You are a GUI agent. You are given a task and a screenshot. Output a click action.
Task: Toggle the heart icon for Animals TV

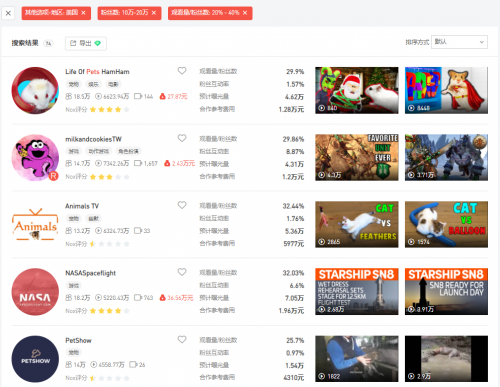click(x=182, y=205)
